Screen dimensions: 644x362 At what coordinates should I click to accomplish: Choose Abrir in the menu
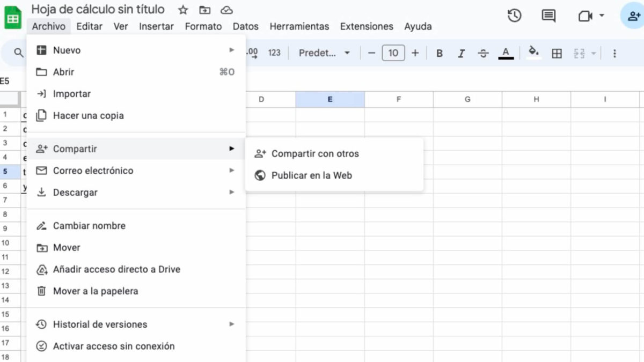pyautogui.click(x=136, y=72)
